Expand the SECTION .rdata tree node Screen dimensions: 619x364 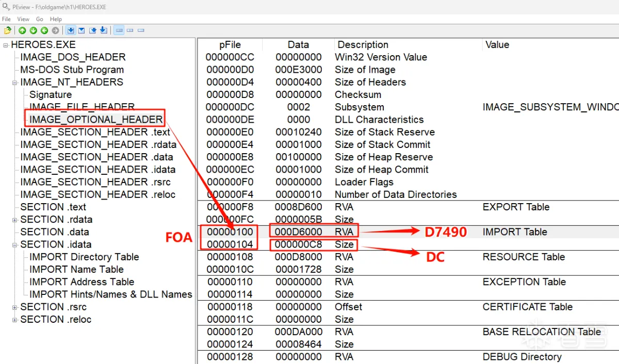click(x=15, y=220)
